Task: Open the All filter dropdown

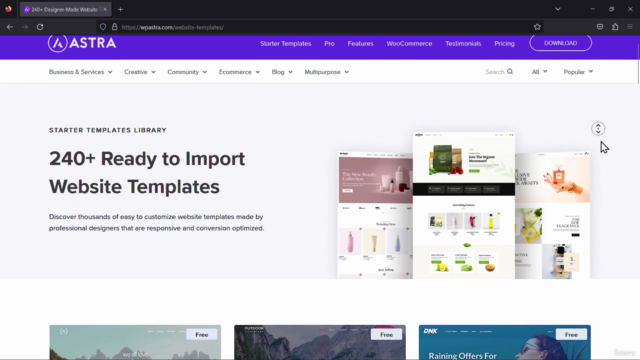Action: pos(539,72)
